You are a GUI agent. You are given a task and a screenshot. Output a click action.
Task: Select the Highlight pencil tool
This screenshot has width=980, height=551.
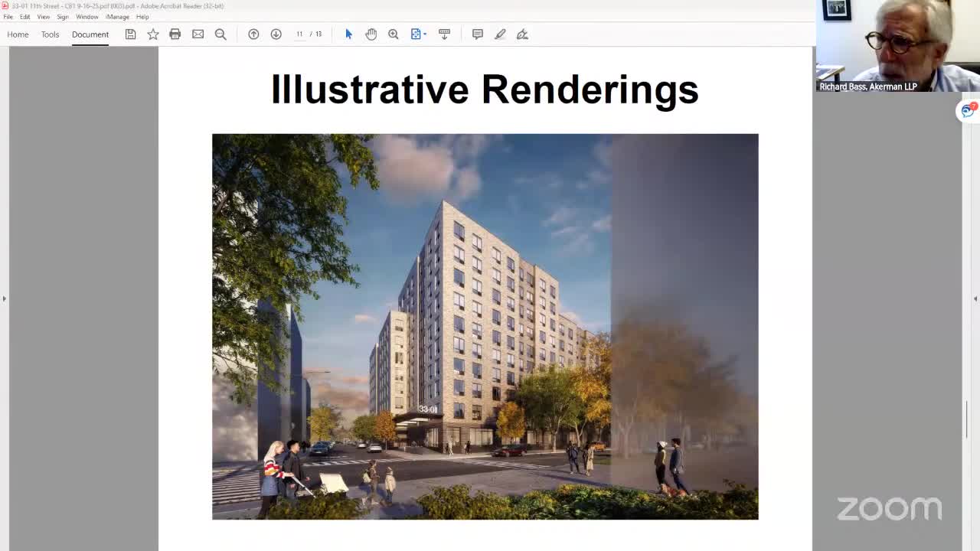(x=500, y=34)
